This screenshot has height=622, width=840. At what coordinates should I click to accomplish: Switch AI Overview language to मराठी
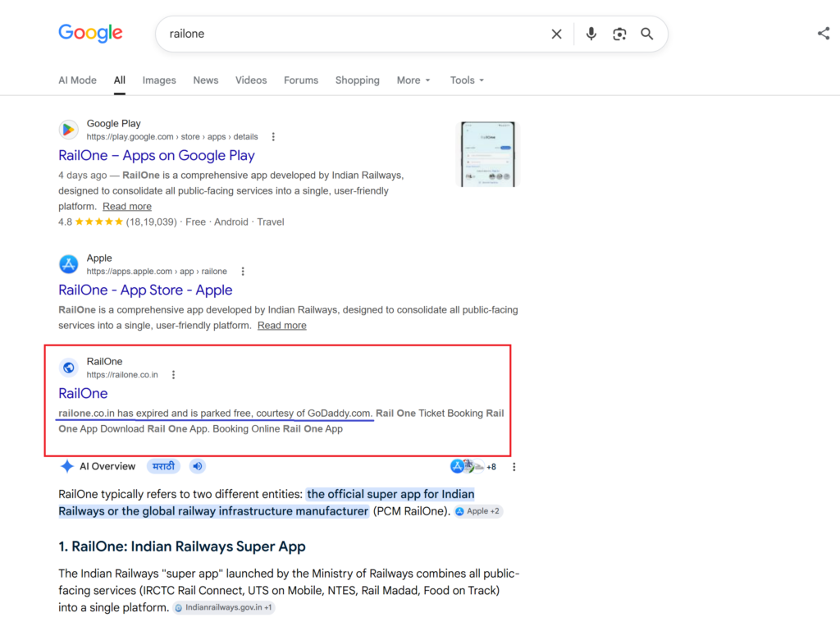[x=163, y=466]
